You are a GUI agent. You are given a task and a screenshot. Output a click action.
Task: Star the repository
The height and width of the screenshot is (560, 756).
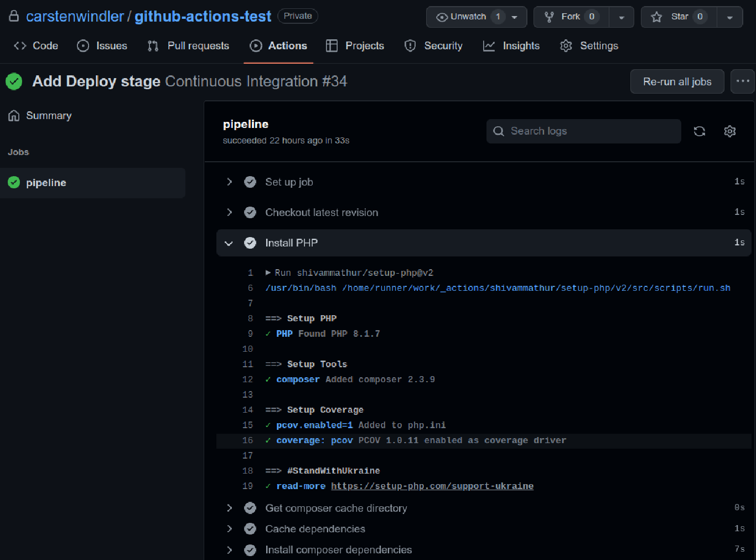pos(679,17)
